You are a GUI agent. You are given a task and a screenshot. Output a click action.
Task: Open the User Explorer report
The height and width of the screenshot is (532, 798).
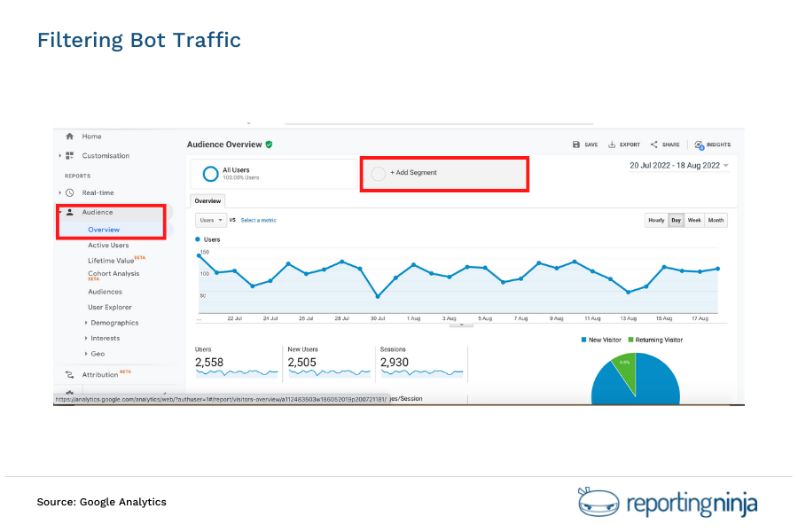110,308
